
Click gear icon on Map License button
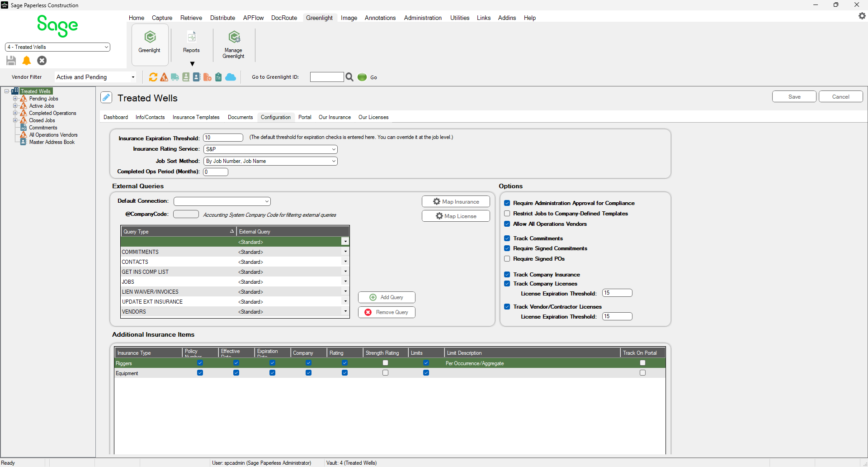click(x=439, y=216)
